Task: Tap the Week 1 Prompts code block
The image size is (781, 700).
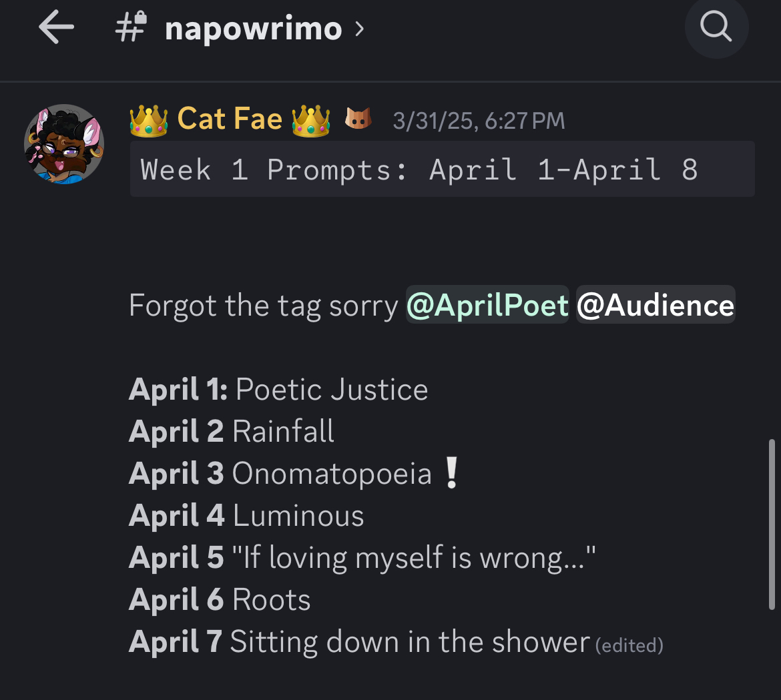Action: (x=442, y=169)
